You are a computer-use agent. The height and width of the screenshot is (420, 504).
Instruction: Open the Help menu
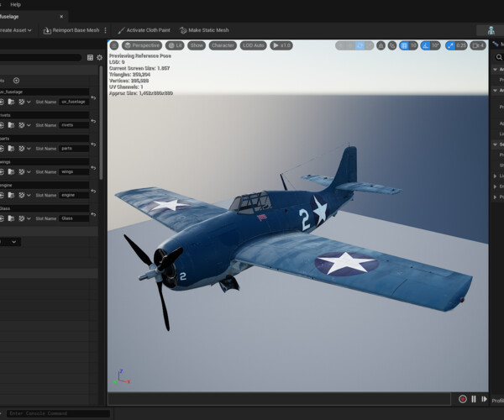(16, 4)
